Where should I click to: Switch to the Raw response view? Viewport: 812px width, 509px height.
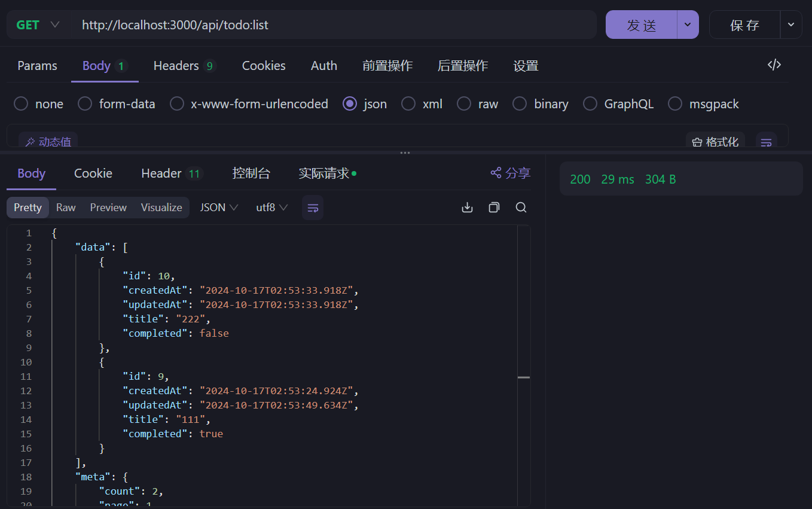click(66, 208)
